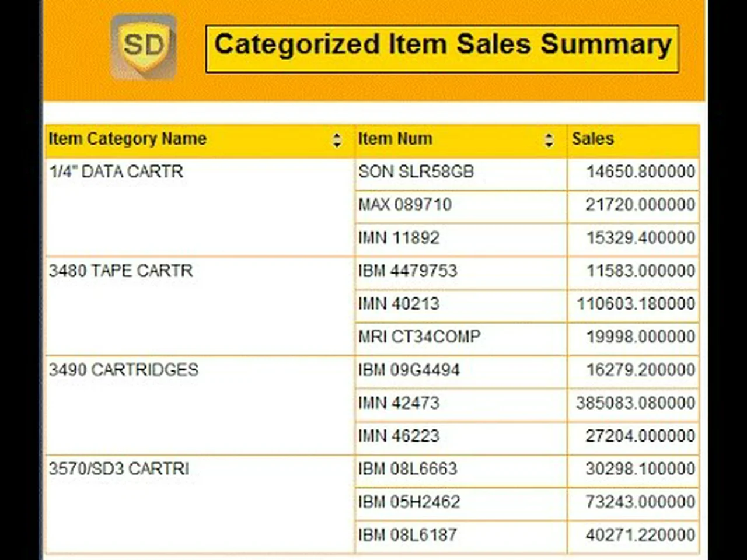Click the Item Category Name column header
This screenshot has width=747, height=560.
[128, 139]
